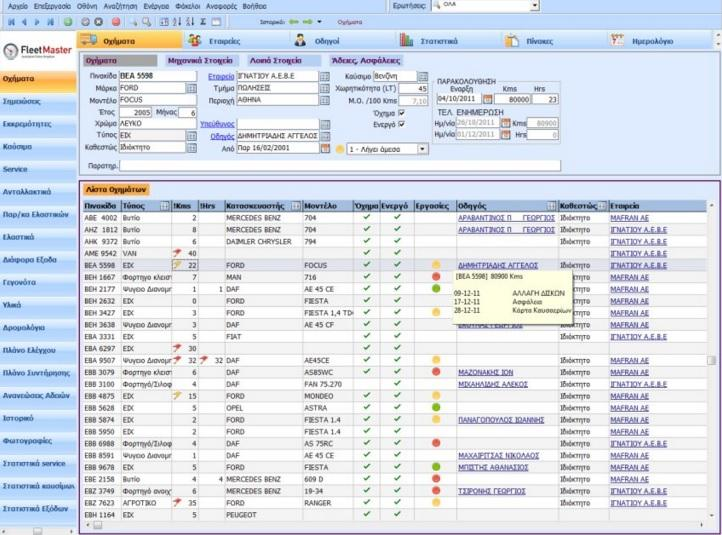Toggle Όχημα checkmark in ΒΕΗ 1667 row
Viewport: 722px width, 535px height.
(367, 276)
